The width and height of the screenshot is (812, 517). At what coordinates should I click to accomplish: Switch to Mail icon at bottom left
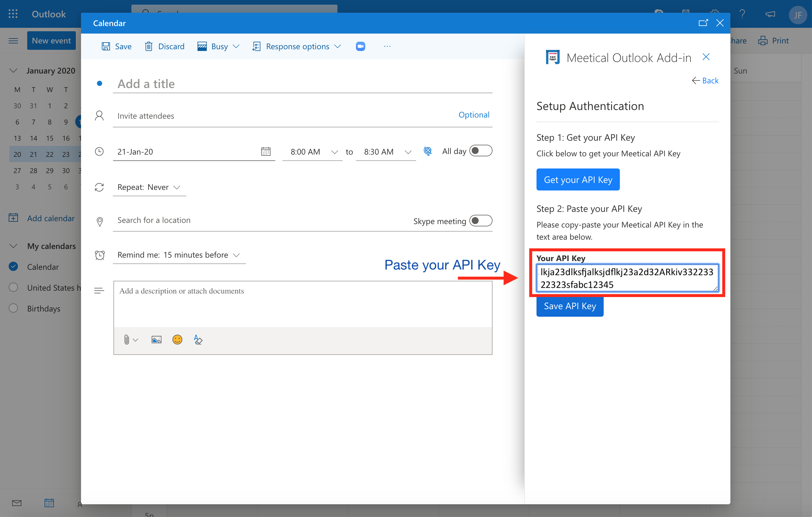click(x=16, y=503)
